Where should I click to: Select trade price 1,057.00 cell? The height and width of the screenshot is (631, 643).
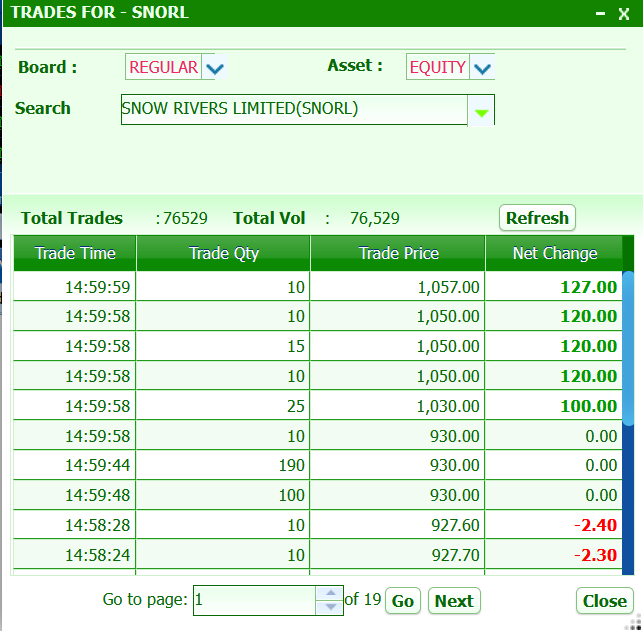(x=397, y=287)
